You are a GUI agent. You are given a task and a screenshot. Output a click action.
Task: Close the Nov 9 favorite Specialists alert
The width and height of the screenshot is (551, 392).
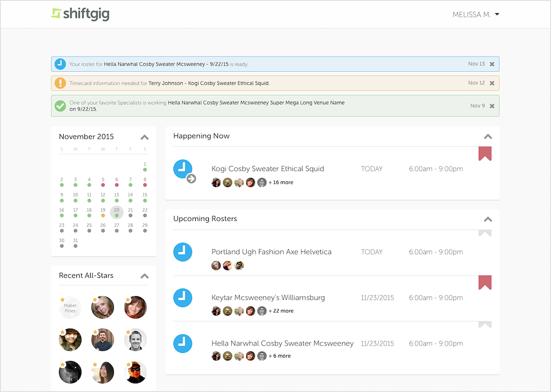492,106
